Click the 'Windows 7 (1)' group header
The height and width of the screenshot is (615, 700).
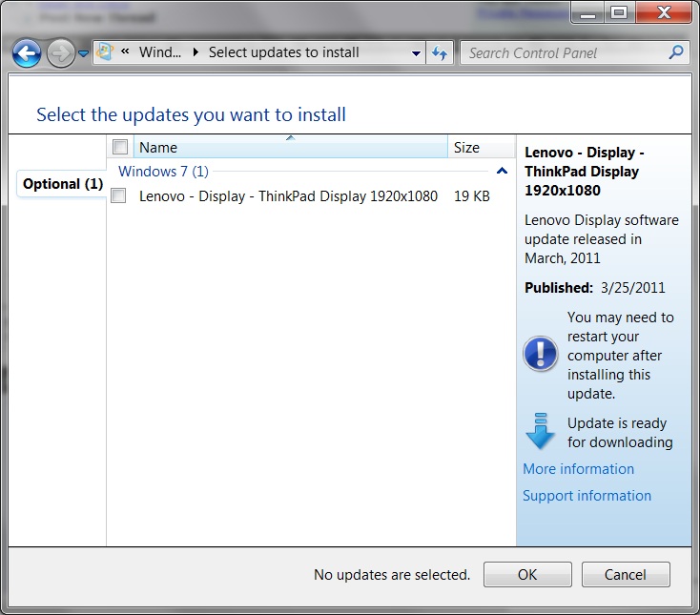click(x=163, y=172)
